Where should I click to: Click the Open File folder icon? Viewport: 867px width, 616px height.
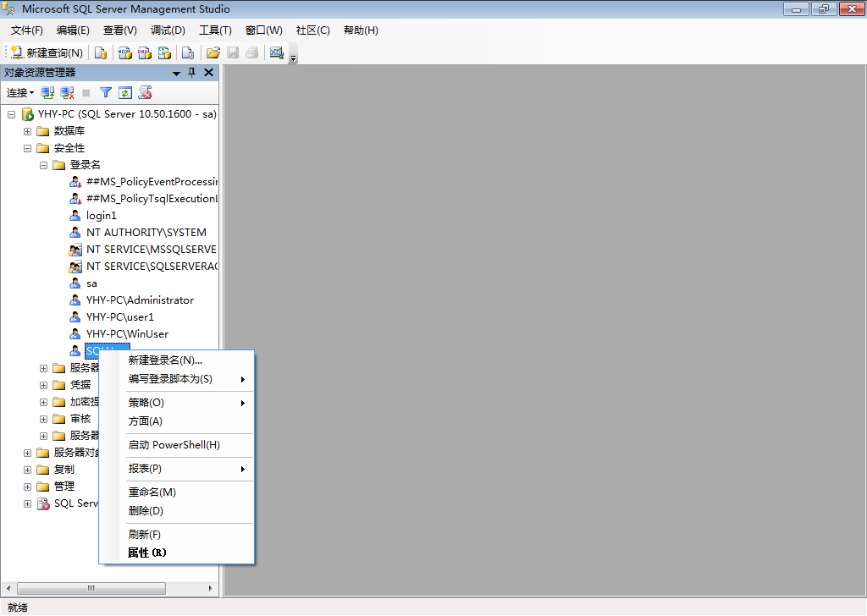213,53
